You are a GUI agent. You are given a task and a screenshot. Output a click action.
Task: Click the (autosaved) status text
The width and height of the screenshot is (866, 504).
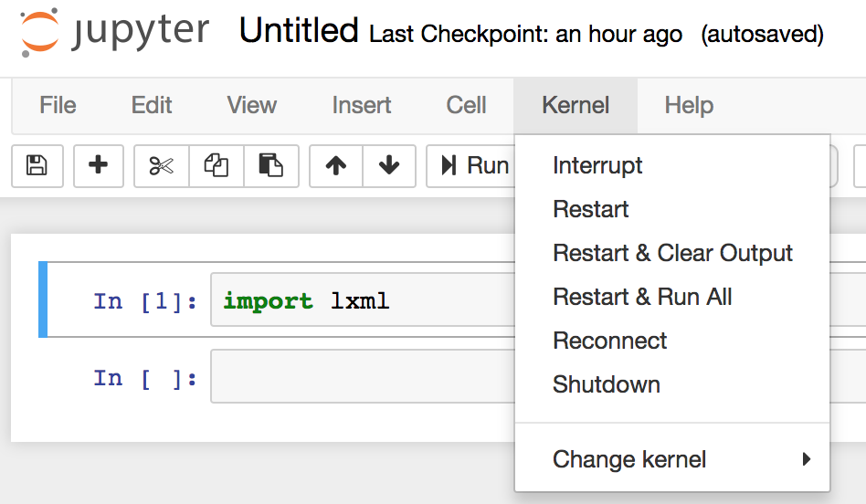[762, 34]
